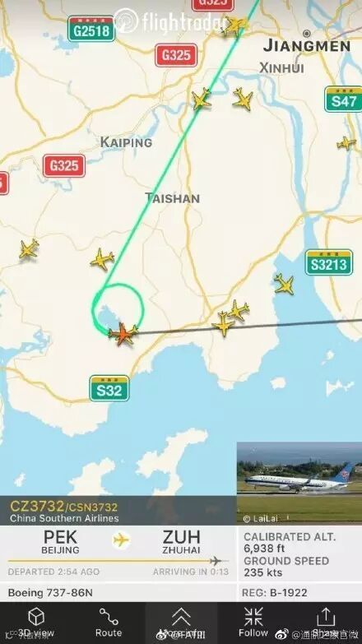
Task: Open the China Southern aircraft photo thumbnail
Action: tap(299, 483)
